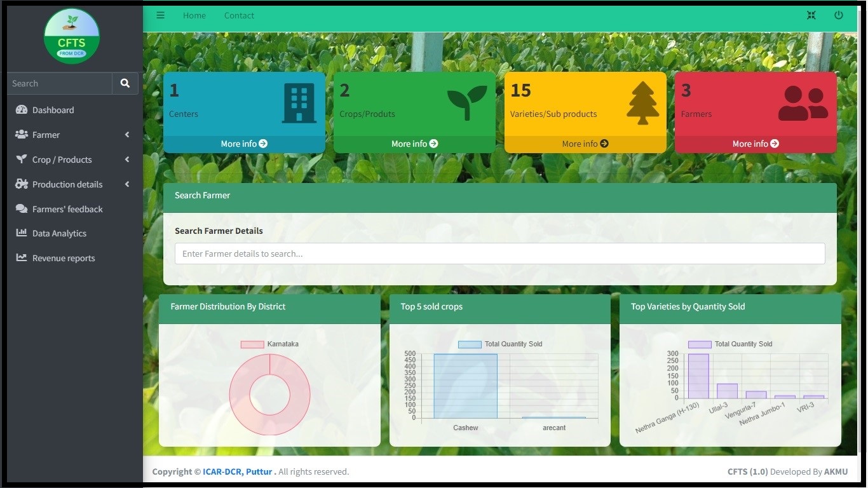Open Revenue reports via its chart icon
Image resolution: width=868 pixels, height=488 pixels.
point(21,257)
